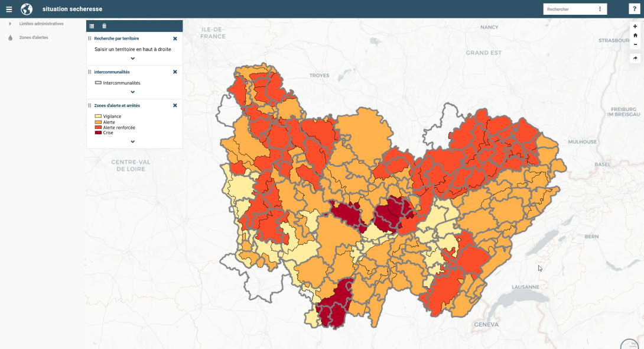Zoom in with the plus button

point(635,27)
